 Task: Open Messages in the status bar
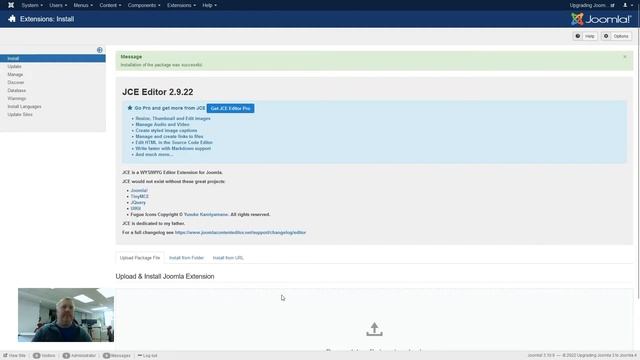click(117, 356)
